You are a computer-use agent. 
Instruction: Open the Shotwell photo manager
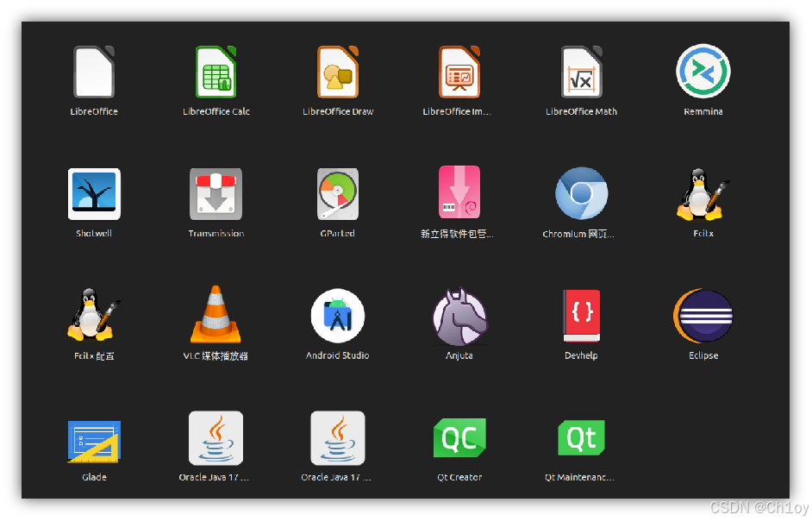click(x=94, y=194)
